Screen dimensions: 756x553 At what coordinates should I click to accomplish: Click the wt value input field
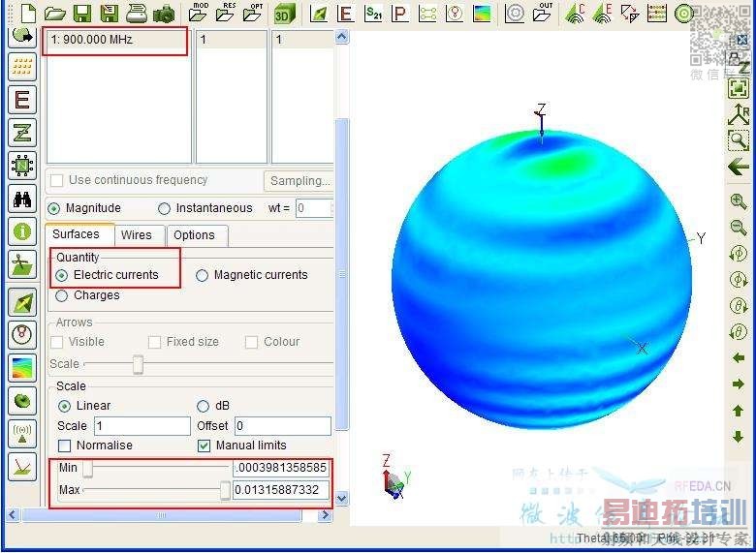click(x=314, y=208)
